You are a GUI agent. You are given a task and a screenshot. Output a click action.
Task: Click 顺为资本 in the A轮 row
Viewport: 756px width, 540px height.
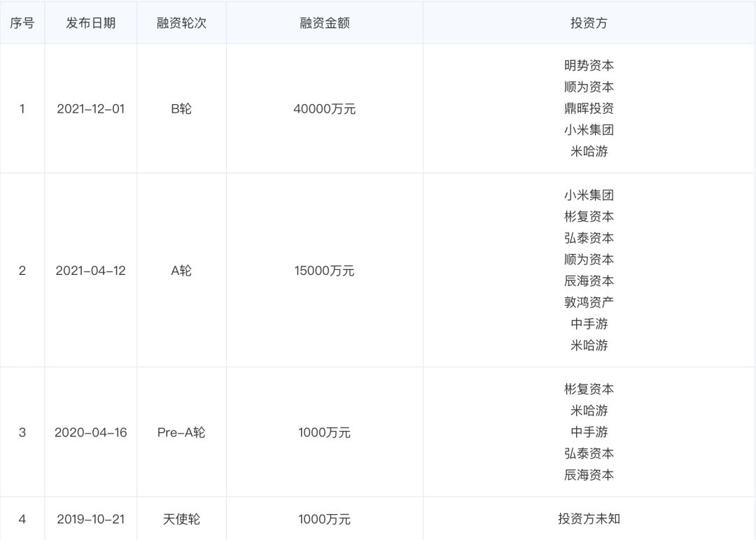click(589, 260)
